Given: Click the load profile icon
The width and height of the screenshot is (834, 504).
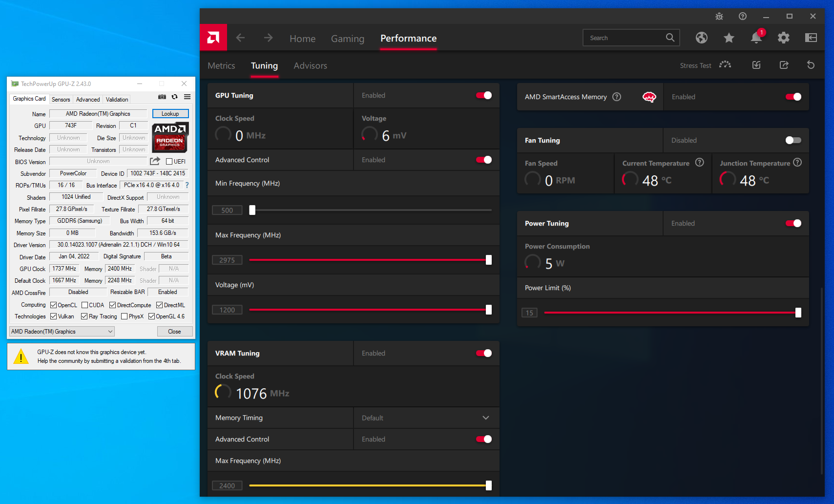Looking at the screenshot, I should (x=756, y=65).
